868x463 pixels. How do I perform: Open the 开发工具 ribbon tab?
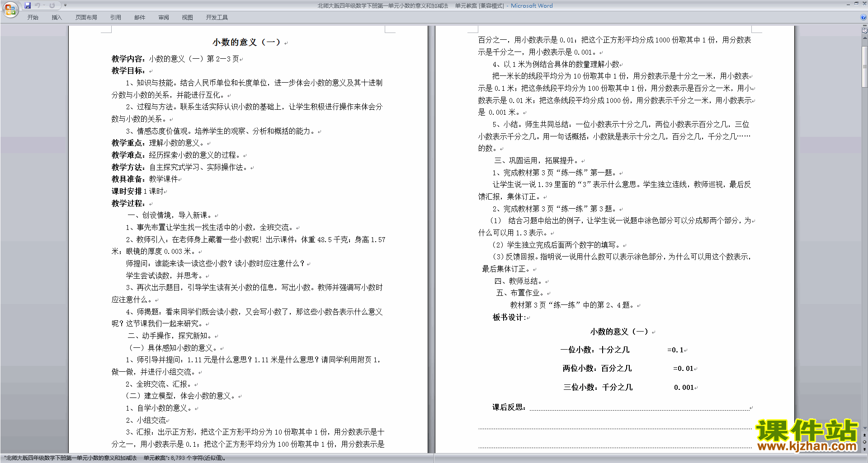click(x=217, y=18)
